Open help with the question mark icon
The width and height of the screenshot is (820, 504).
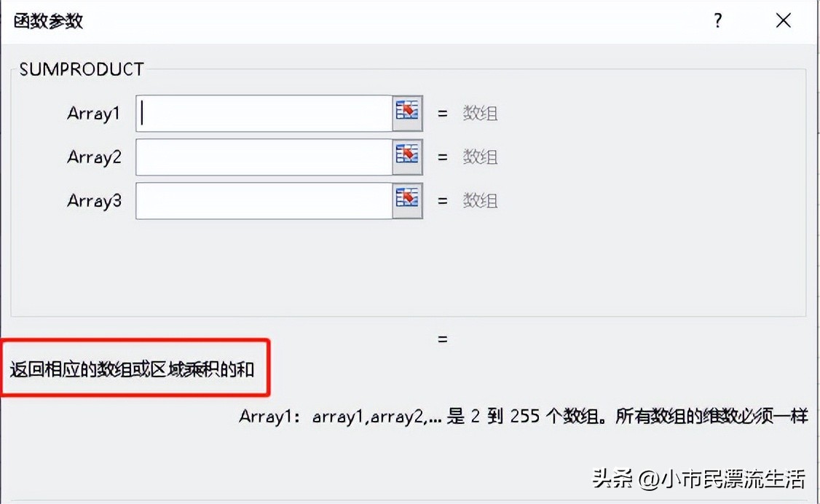(718, 21)
